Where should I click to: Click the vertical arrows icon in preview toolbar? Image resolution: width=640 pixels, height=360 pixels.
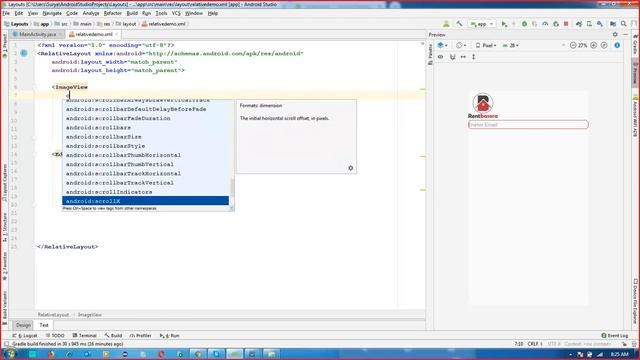[x=473, y=57]
